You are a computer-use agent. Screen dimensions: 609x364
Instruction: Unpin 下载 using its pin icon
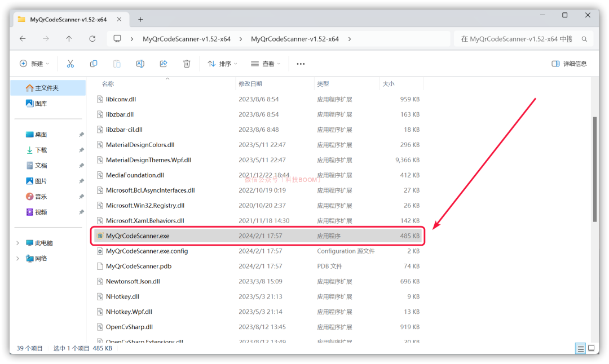(x=81, y=150)
